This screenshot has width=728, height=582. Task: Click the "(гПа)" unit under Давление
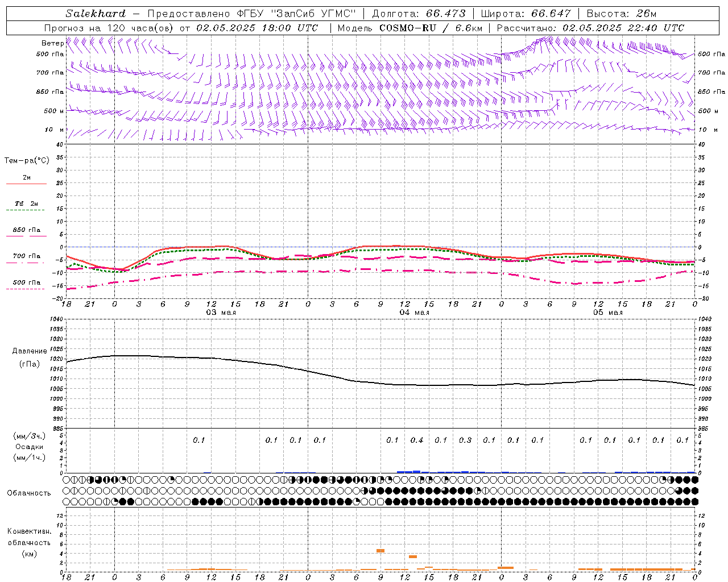(30, 364)
